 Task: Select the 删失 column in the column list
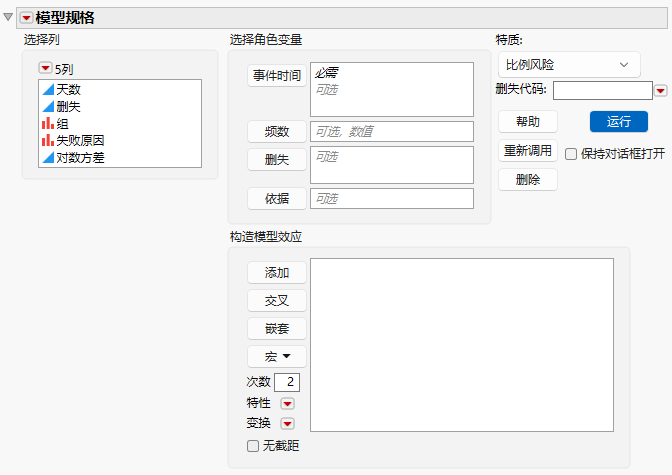click(x=120, y=106)
